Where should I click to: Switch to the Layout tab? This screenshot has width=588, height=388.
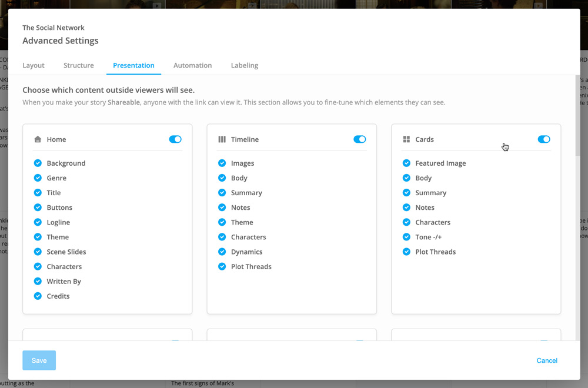point(34,65)
